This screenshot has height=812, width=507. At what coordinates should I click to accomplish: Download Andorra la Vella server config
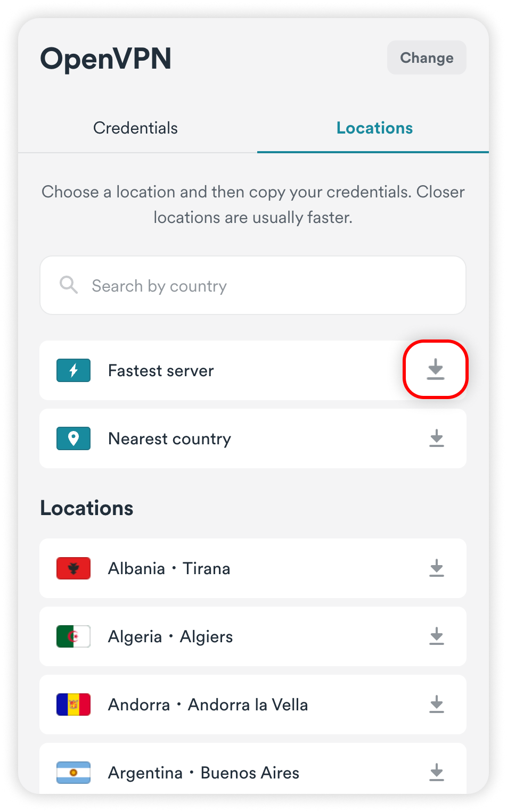436,705
